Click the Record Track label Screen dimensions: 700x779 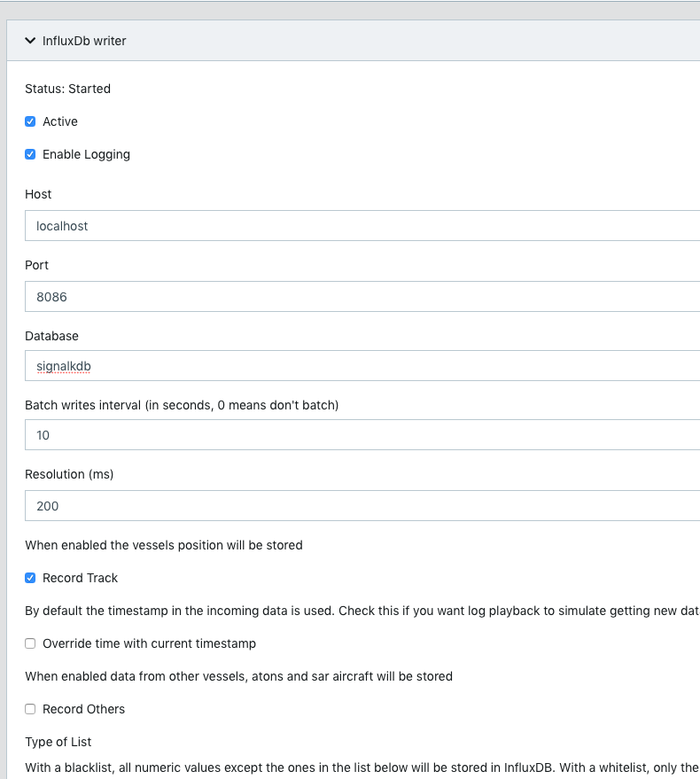click(x=82, y=577)
